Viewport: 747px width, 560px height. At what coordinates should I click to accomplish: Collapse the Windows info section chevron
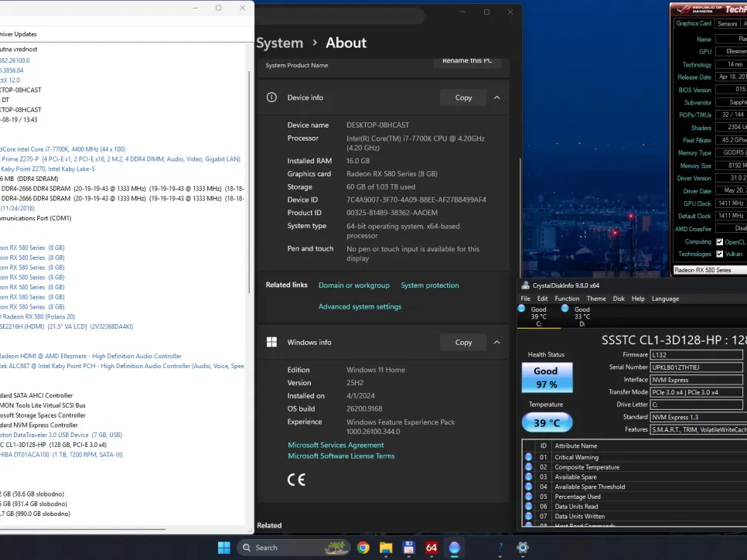coord(497,342)
